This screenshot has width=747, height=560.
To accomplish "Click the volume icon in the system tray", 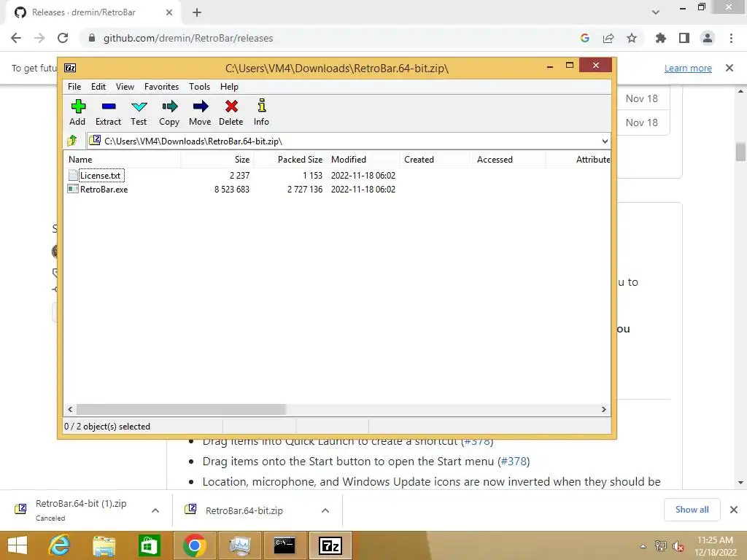I will click(678, 545).
